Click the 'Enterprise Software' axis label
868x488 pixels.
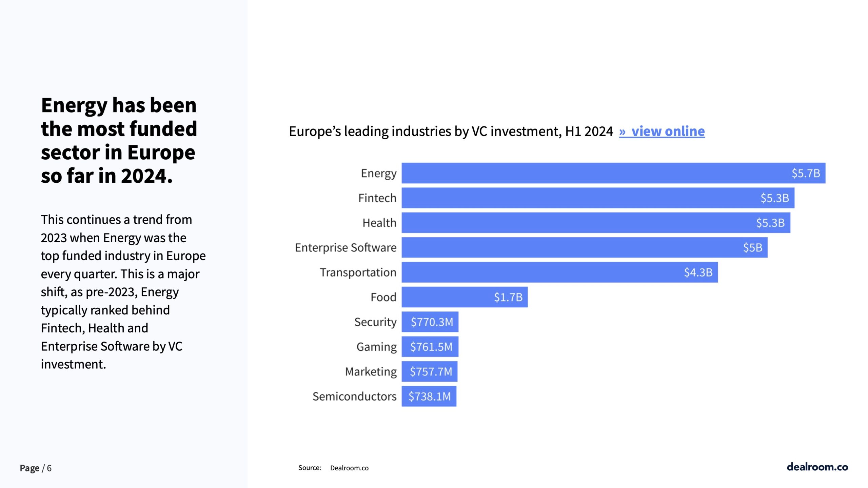(x=346, y=248)
